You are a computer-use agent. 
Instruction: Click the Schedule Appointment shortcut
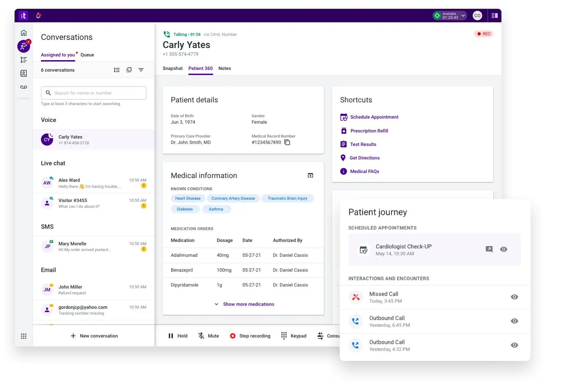pyautogui.click(x=374, y=117)
